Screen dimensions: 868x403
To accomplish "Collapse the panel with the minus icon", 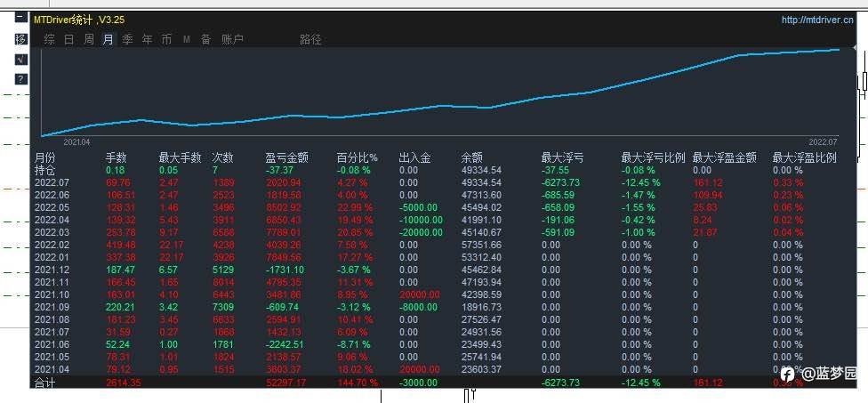I will pos(20,17).
